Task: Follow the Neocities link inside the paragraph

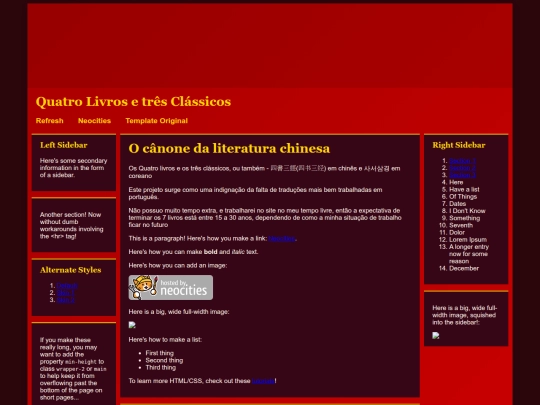Action: click(x=282, y=238)
